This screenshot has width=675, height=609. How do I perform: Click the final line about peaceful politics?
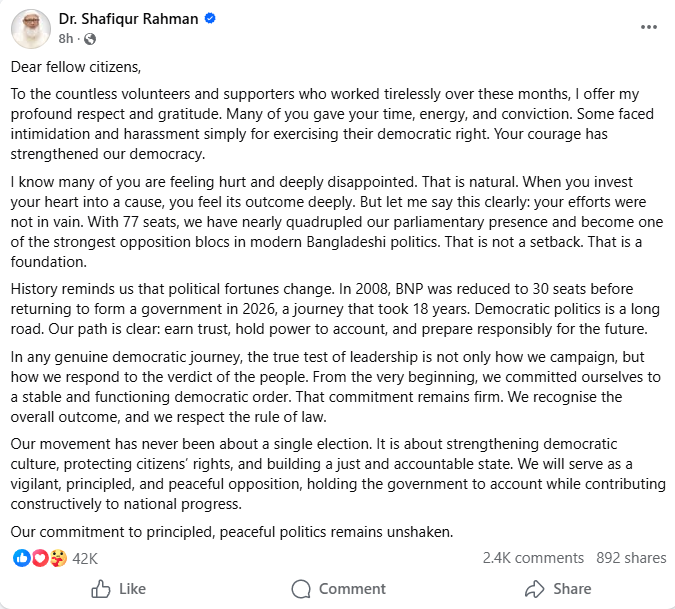click(232, 531)
